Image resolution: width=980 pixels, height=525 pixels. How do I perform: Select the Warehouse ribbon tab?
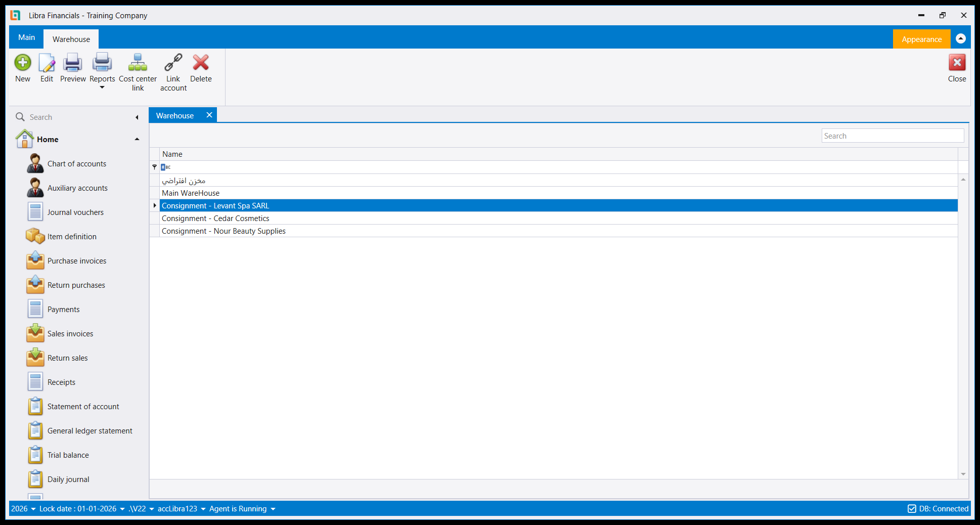point(71,39)
